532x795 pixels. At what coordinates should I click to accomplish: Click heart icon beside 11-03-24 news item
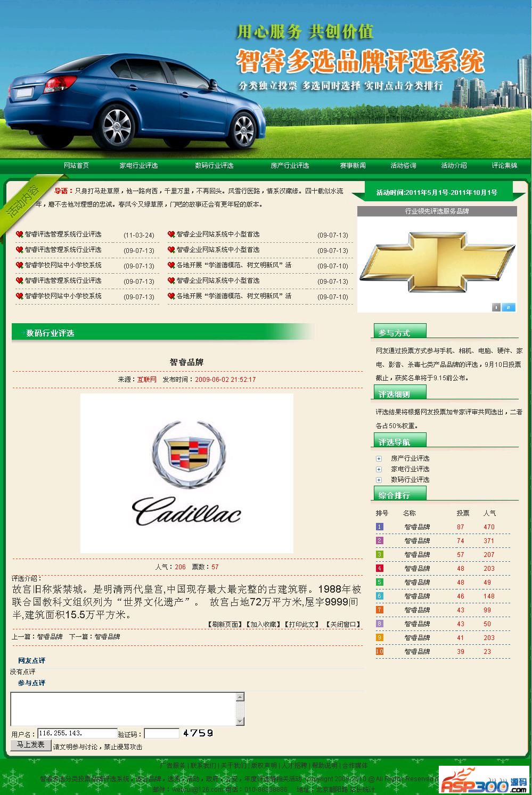tap(19, 234)
